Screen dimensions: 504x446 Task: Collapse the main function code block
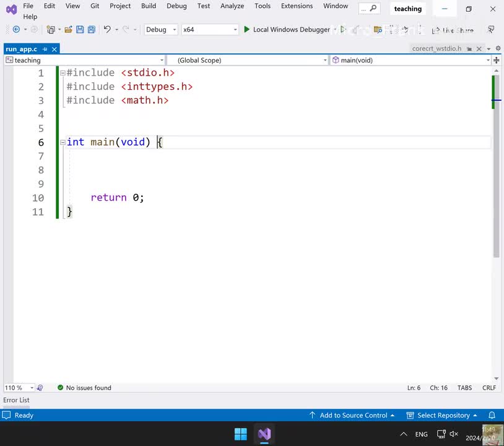tap(63, 142)
